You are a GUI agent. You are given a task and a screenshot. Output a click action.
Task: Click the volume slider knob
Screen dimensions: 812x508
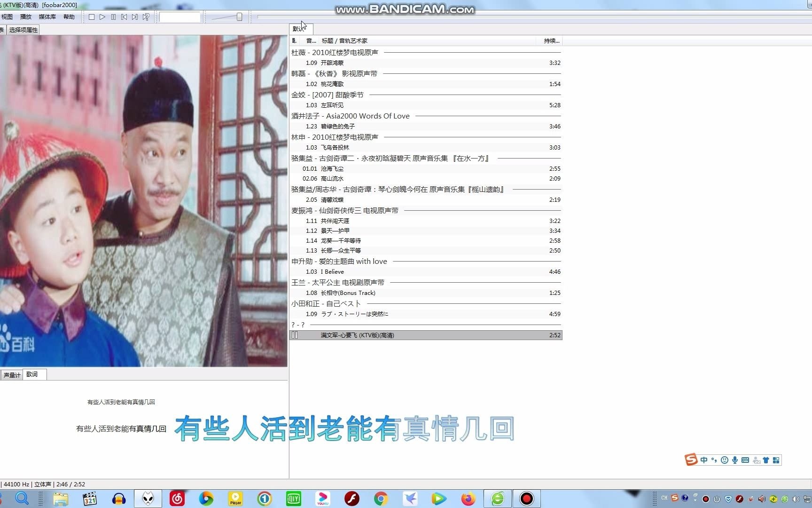coord(239,17)
